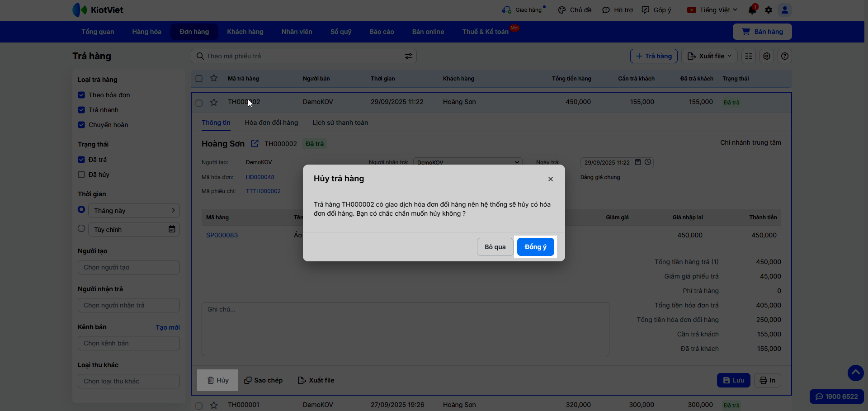Click the Bán hàng sell button
Viewport: 868px width, 411px height.
coord(762,32)
